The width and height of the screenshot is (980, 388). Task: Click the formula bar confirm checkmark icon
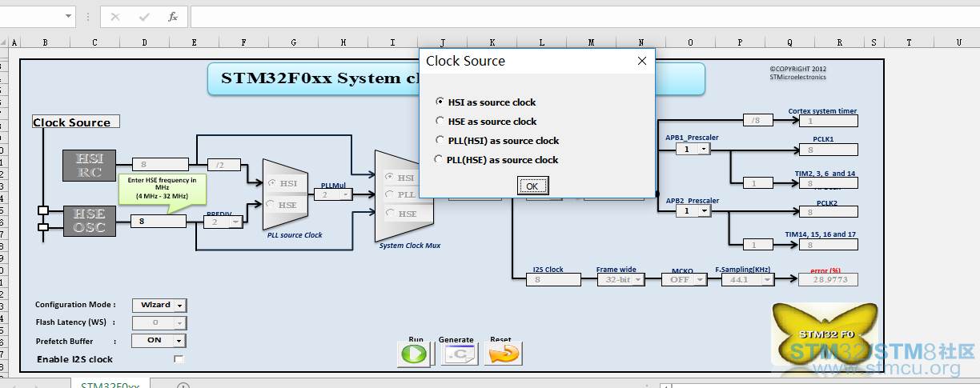tap(144, 17)
